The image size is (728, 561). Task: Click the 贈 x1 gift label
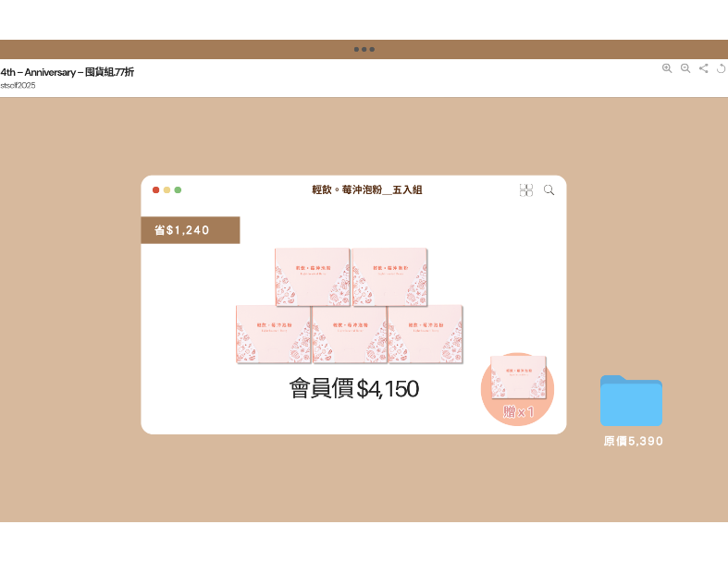click(518, 412)
